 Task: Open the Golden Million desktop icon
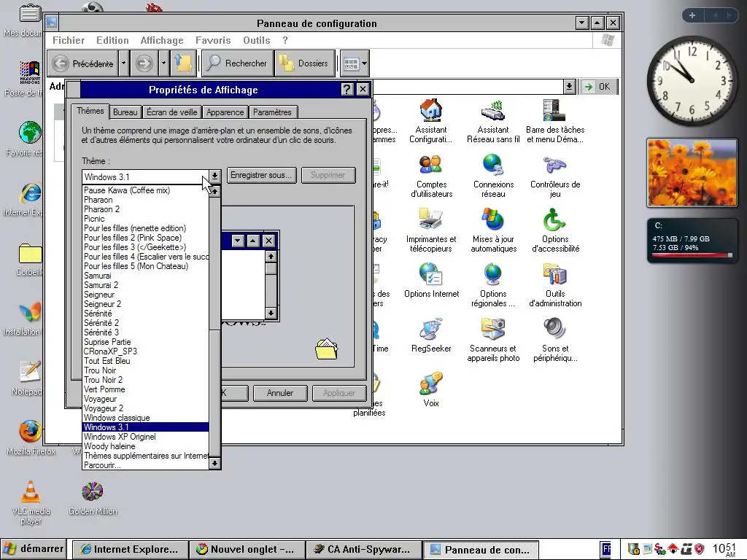pos(93,498)
